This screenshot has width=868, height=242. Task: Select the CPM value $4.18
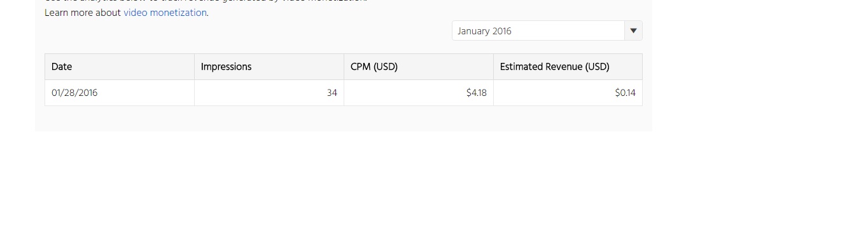click(x=476, y=93)
